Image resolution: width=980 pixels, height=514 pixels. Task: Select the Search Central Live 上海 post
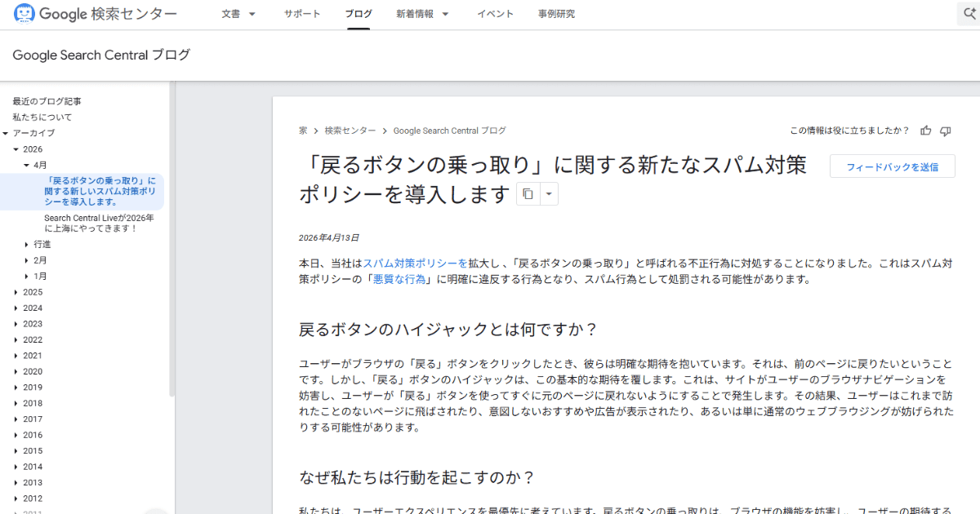tap(98, 223)
